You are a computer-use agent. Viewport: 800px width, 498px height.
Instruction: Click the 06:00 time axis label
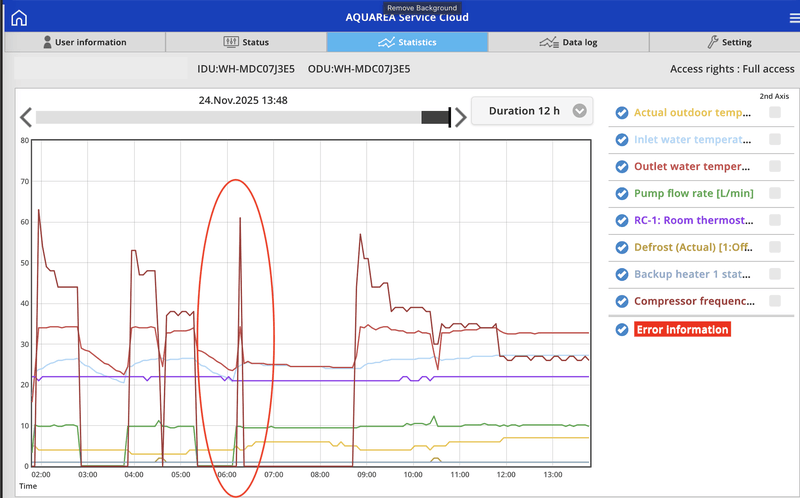227,475
